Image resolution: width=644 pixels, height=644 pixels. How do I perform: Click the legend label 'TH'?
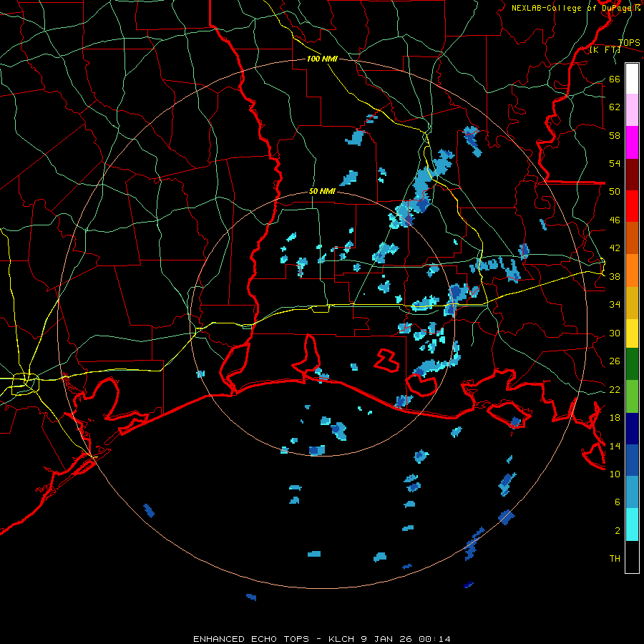tap(615, 559)
